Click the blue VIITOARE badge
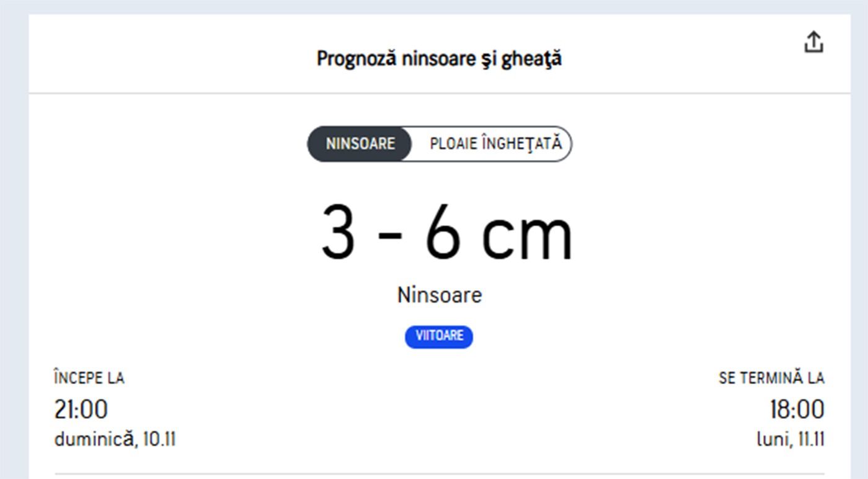The image size is (868, 479). pyautogui.click(x=439, y=336)
